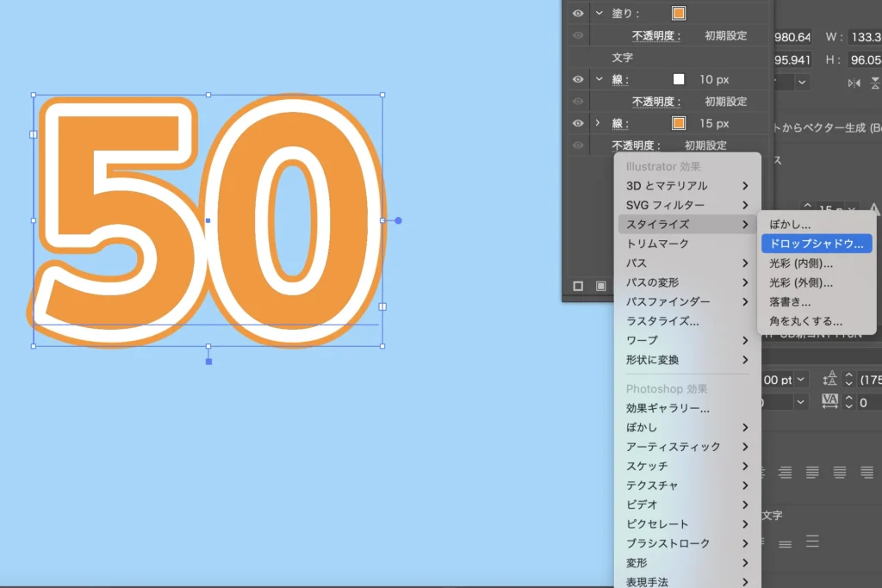Choose ドロップシャドウ... from the submenu
Screen dimensions: 882x588
coord(816,244)
